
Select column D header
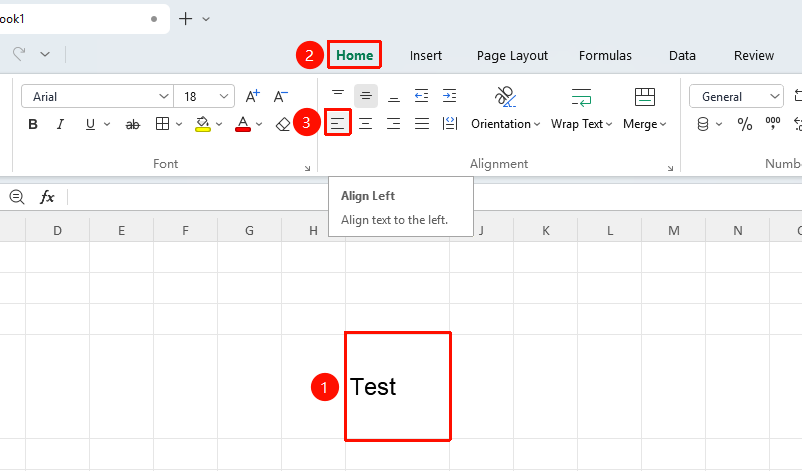coord(57,231)
